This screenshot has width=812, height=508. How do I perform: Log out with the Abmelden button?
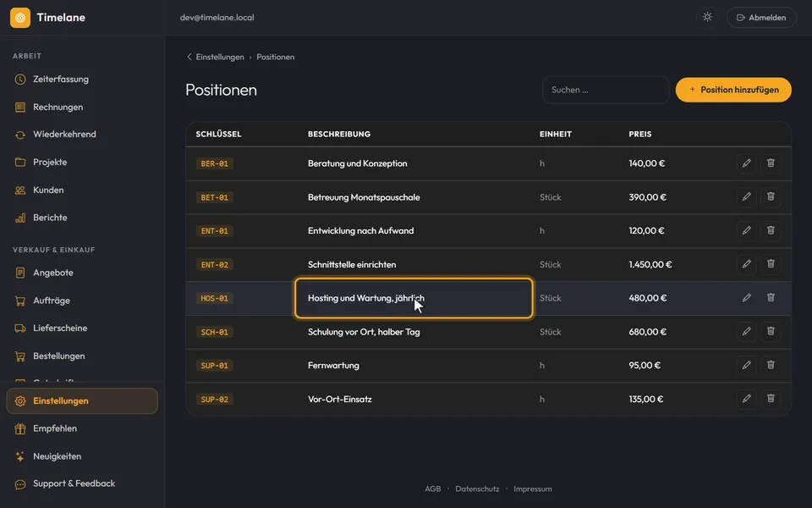click(761, 18)
